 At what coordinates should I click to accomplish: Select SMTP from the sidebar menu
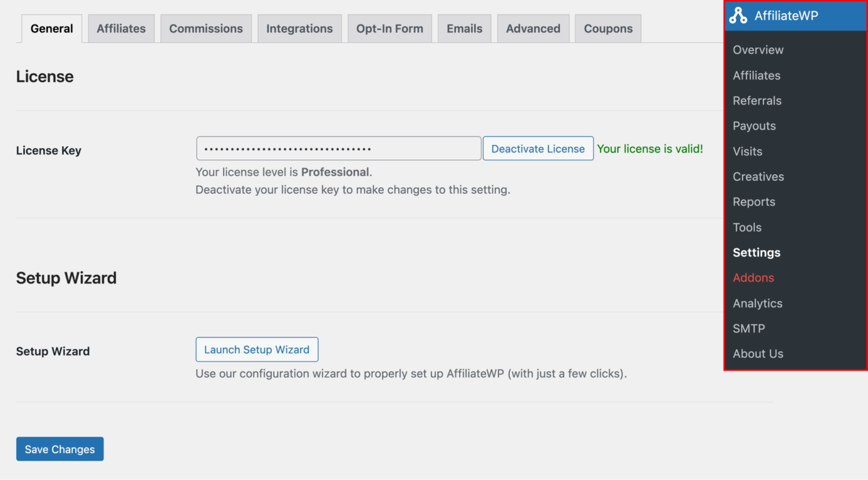click(749, 328)
